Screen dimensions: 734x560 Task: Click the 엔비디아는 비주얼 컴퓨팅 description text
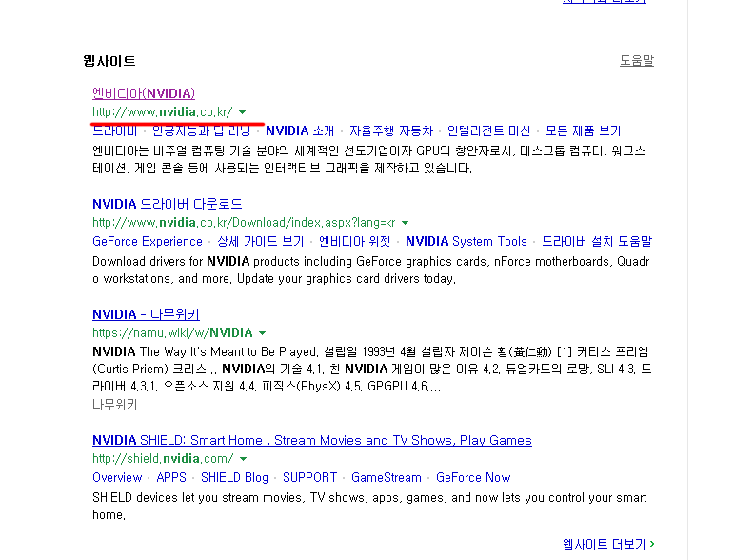(369, 159)
